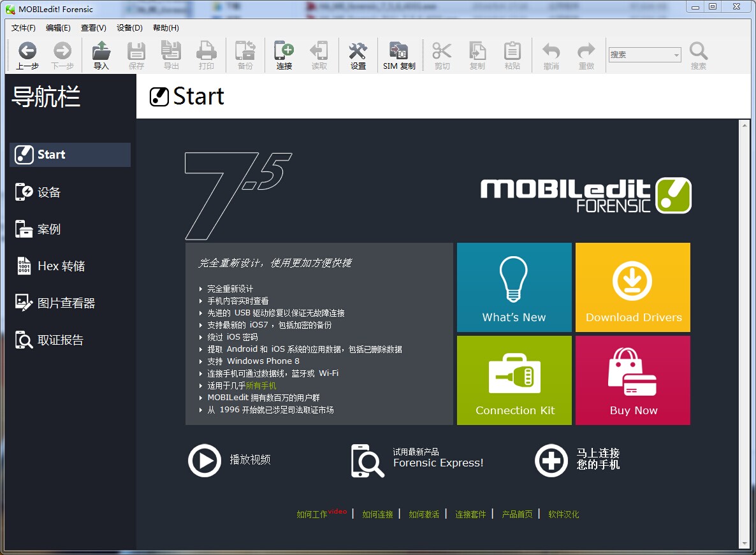Image resolution: width=756 pixels, height=555 pixels.
Task: Expand the search field dropdown arrow
Action: [678, 55]
